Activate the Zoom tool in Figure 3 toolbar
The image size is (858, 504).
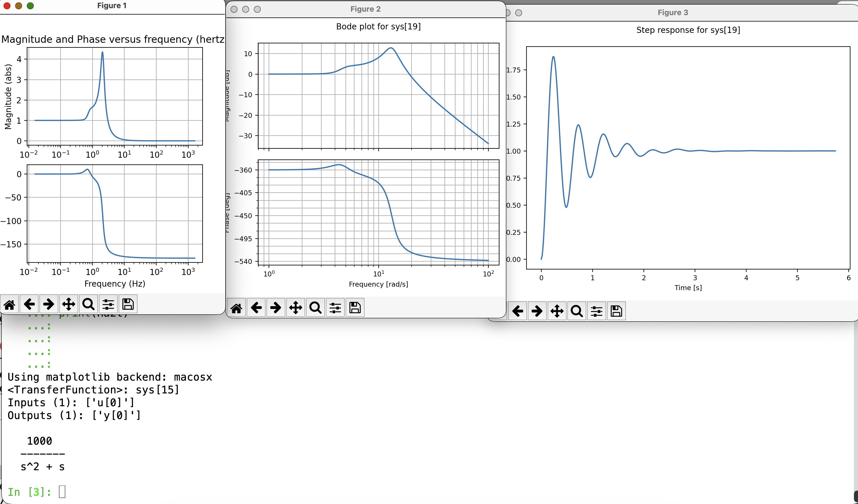[577, 311]
